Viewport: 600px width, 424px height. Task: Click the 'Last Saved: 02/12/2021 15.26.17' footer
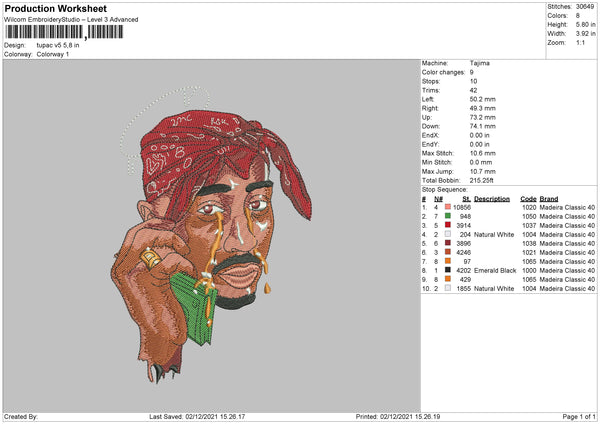pos(197,417)
